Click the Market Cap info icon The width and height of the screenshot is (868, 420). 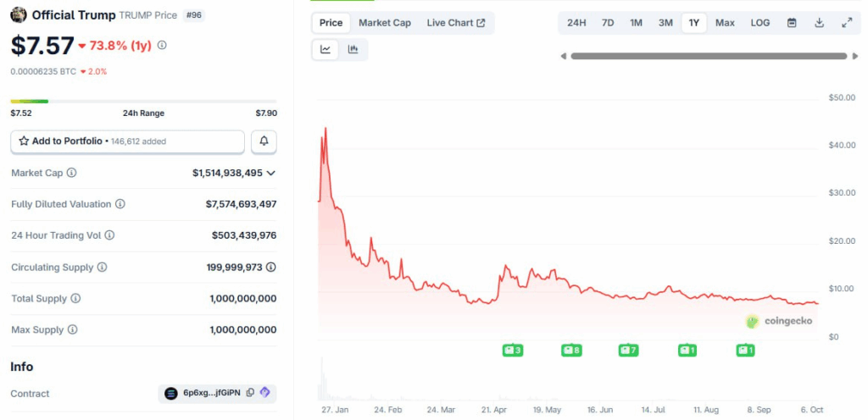(71, 173)
